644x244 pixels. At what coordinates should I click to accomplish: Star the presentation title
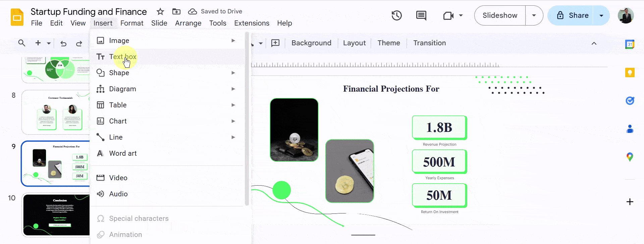(160, 11)
